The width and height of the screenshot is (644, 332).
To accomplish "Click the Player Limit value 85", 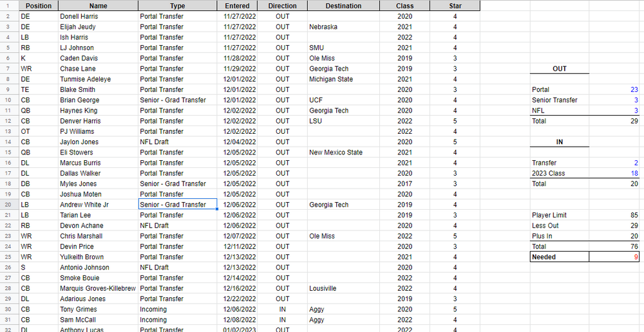I will pos(615,215).
